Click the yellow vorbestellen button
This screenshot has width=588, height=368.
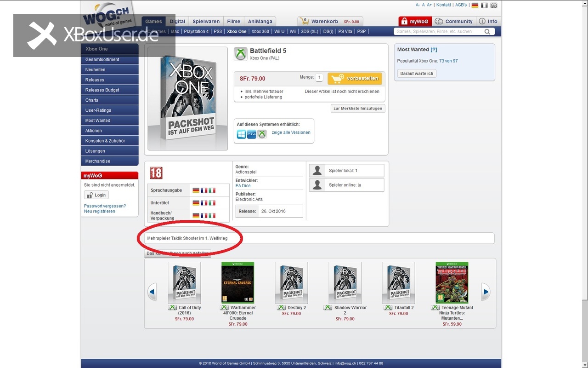(x=355, y=78)
